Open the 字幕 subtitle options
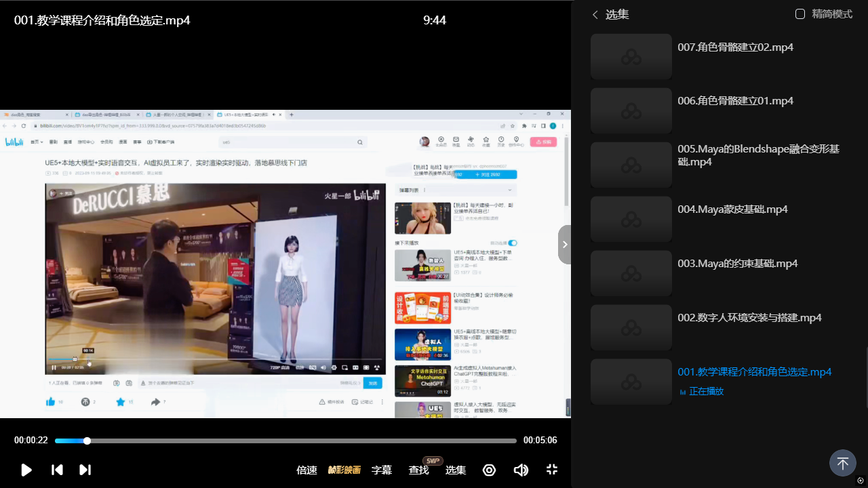 (382, 470)
